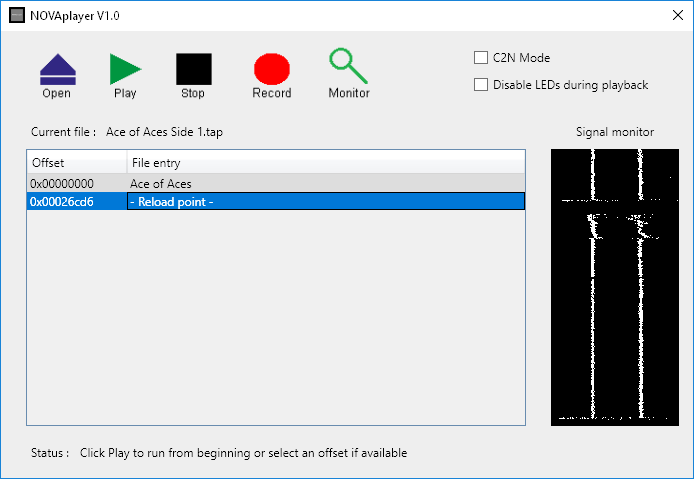This screenshot has width=694, height=479.
Task: Open the Monitor magnifier tool
Action: (348, 66)
